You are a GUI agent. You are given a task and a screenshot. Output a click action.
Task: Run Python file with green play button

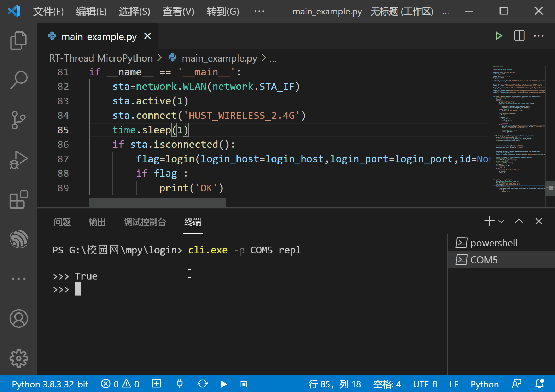[x=499, y=36]
